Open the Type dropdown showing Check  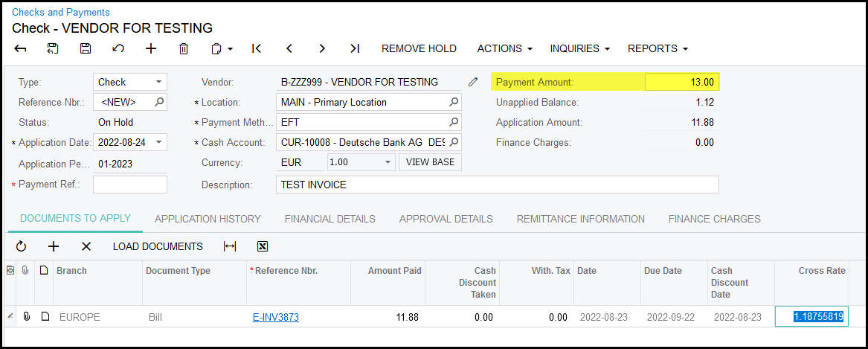click(x=158, y=82)
